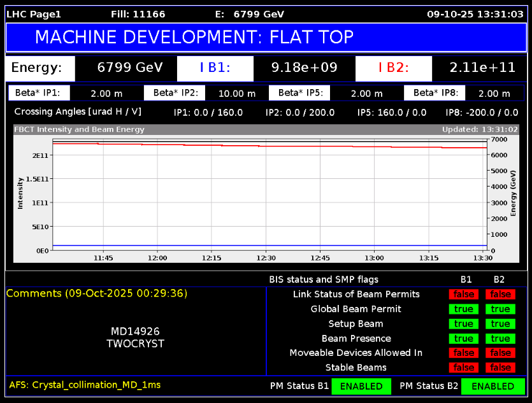Click PM Status B1 ENABLED button
The width and height of the screenshot is (532, 403).
click(x=361, y=386)
